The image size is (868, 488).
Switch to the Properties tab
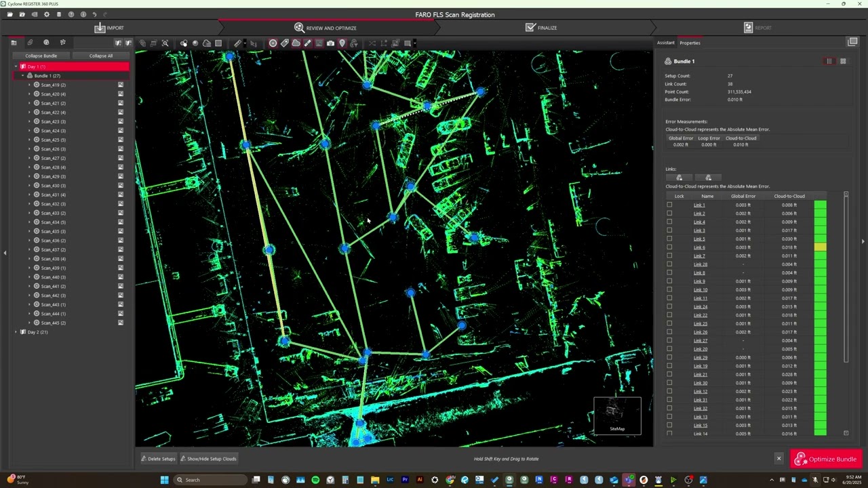tap(690, 43)
